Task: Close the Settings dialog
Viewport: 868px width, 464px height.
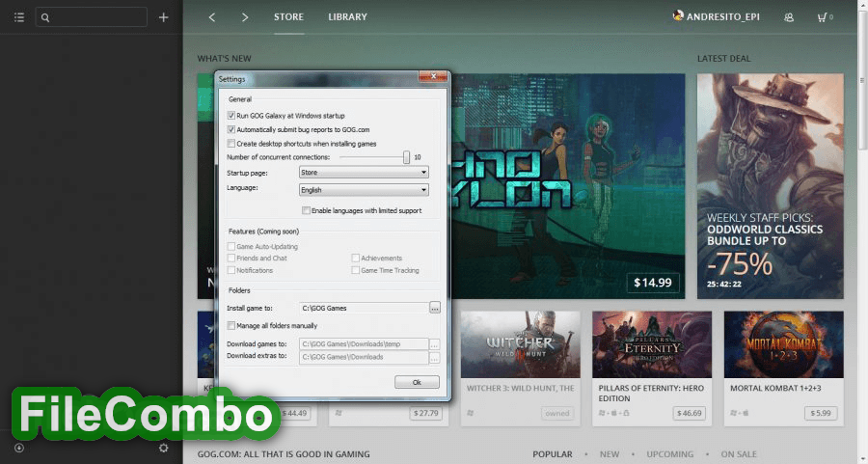Action: click(433, 76)
